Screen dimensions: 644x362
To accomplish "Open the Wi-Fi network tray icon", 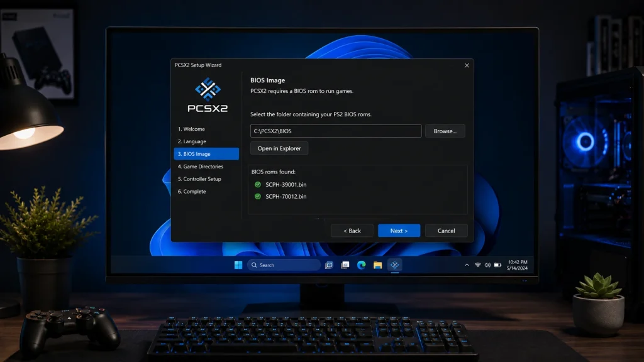I will coord(477,265).
